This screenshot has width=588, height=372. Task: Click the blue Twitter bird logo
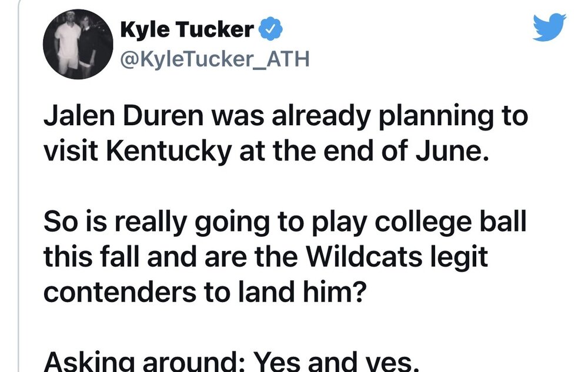(549, 27)
